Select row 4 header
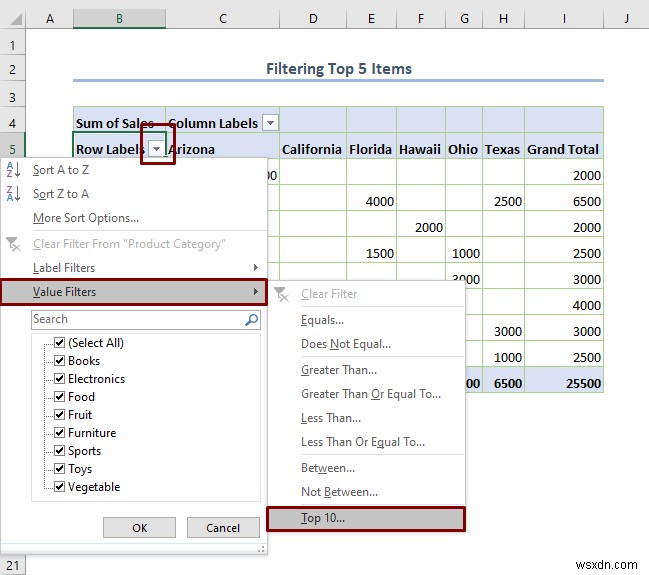 [12, 123]
